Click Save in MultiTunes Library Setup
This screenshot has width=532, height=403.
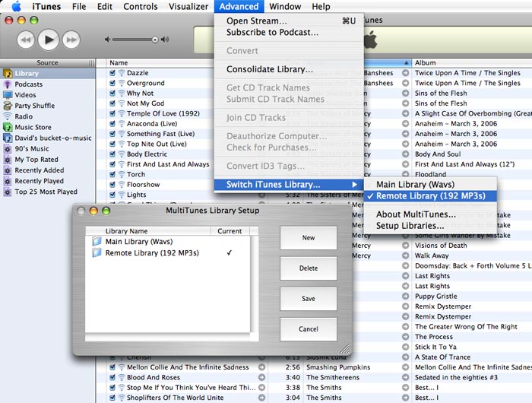[309, 299]
